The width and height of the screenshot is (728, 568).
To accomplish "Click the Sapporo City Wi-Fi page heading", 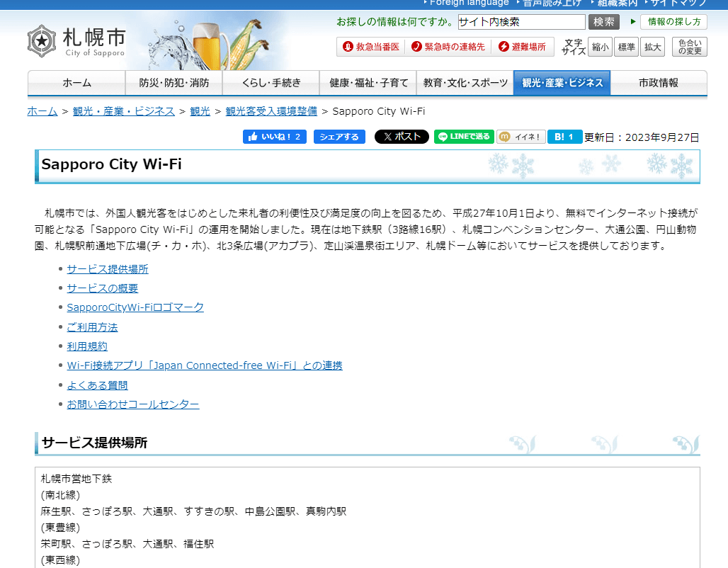I will 111,164.
